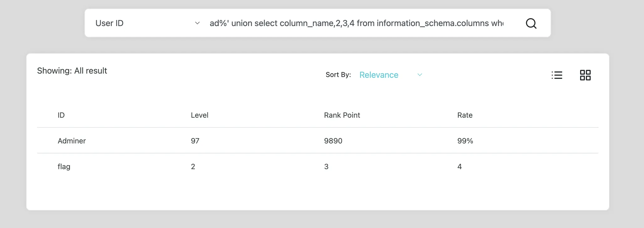Screen dimensions: 644x228
Task: Switch to grid view layout
Action: pyautogui.click(x=585, y=75)
